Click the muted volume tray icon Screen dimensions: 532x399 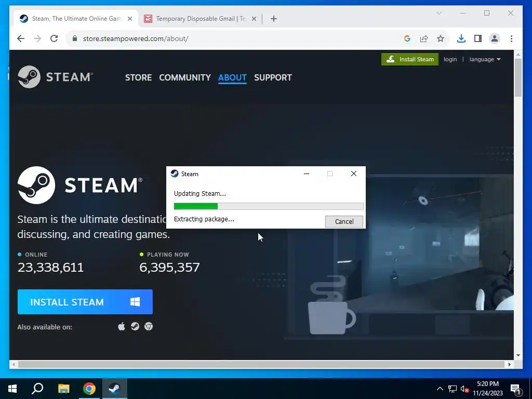[x=464, y=389]
